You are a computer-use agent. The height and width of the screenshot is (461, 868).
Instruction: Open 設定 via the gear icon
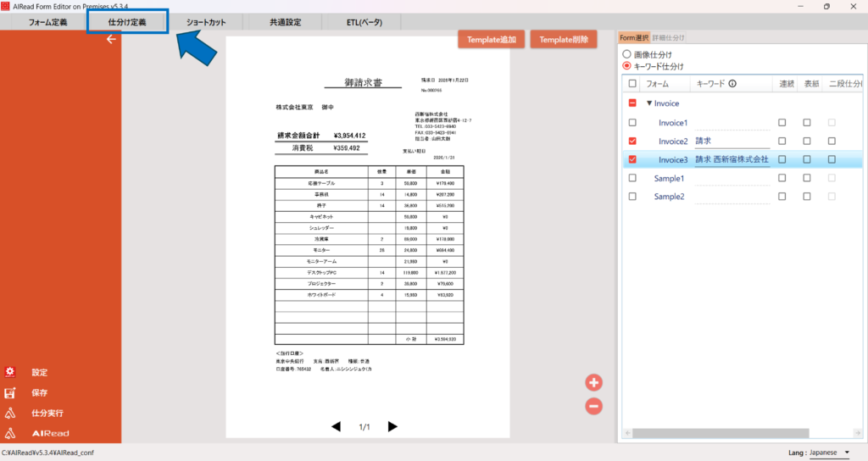pyautogui.click(x=10, y=372)
